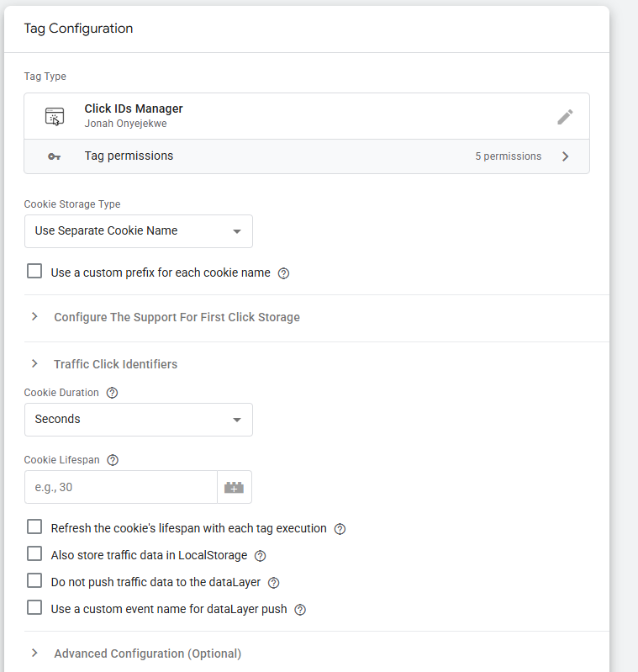Enable custom prefix for each cookie name
The width and height of the screenshot is (638, 672).
34,272
